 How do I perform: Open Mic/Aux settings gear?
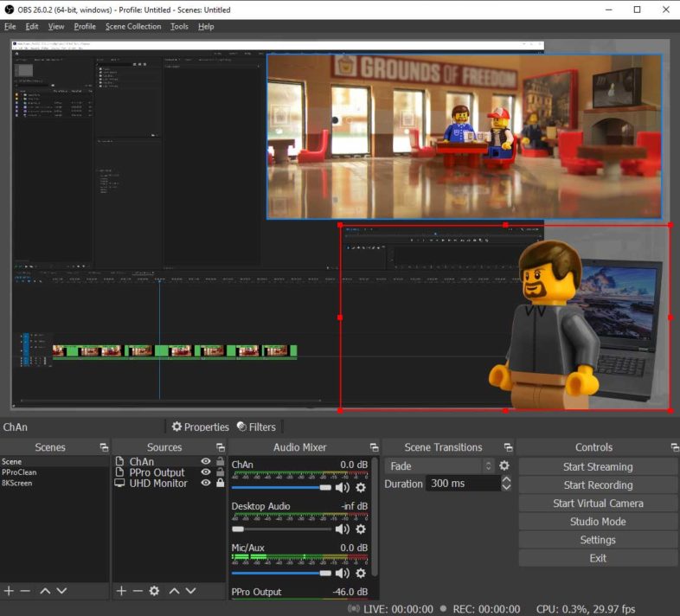click(361, 573)
